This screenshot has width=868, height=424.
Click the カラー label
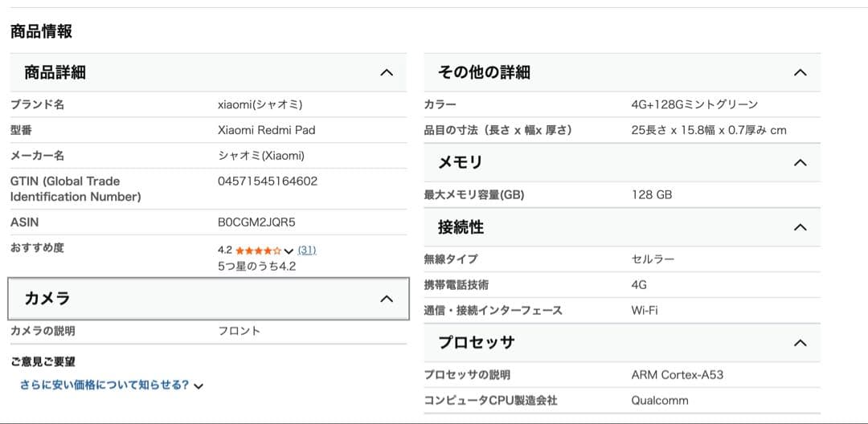tap(440, 104)
